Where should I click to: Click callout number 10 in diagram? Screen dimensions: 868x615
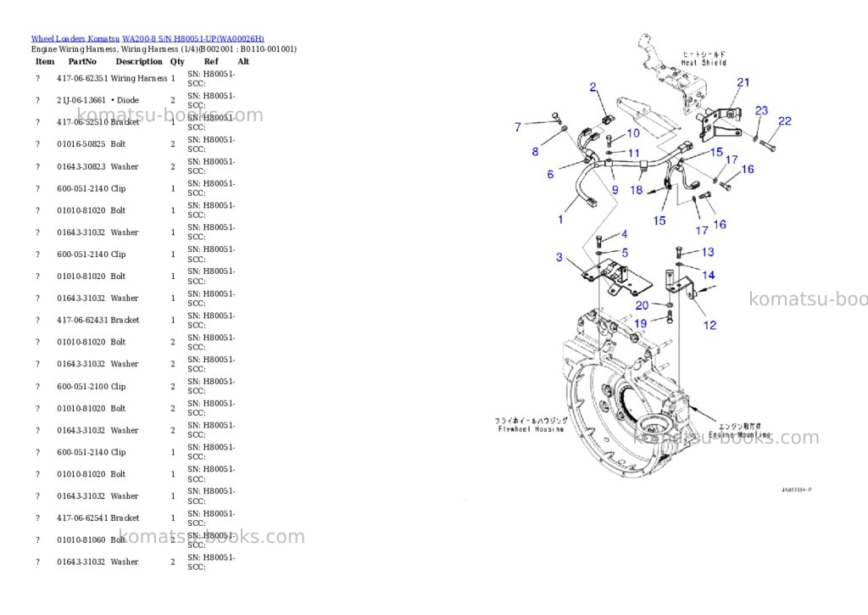[x=633, y=133]
